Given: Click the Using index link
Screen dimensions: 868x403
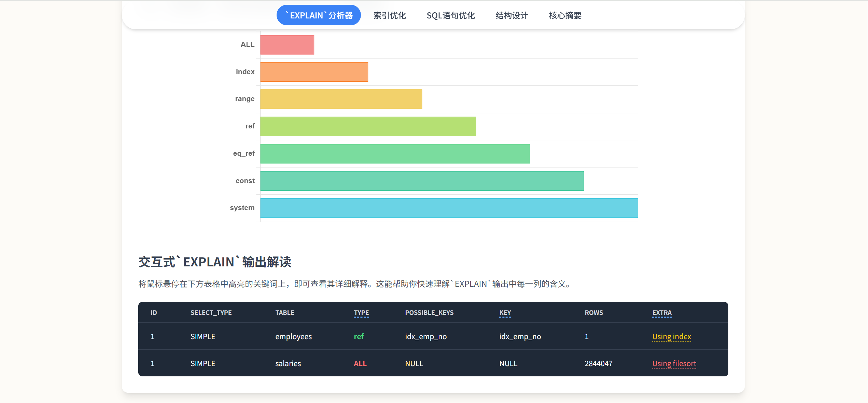Looking at the screenshot, I should [x=671, y=336].
